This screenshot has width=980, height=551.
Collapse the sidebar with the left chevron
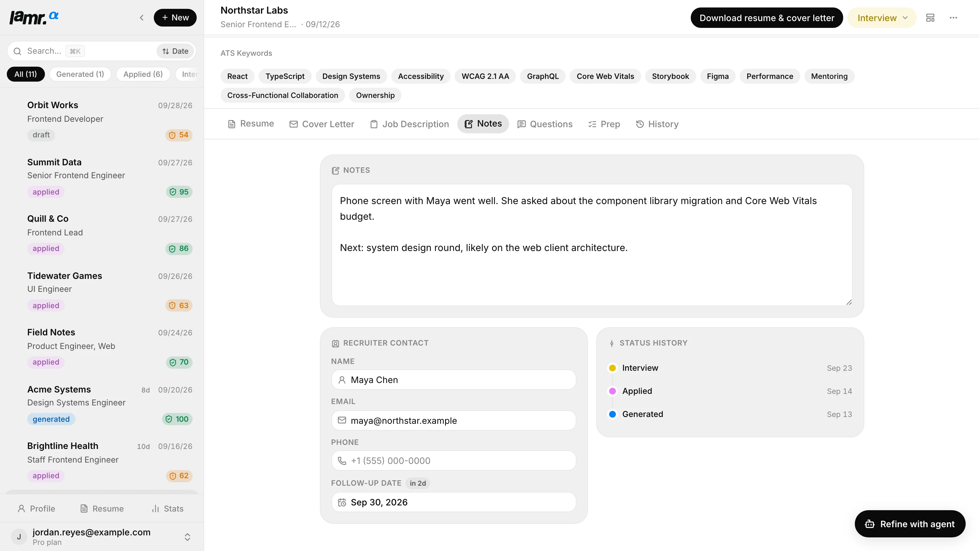pyautogui.click(x=142, y=17)
